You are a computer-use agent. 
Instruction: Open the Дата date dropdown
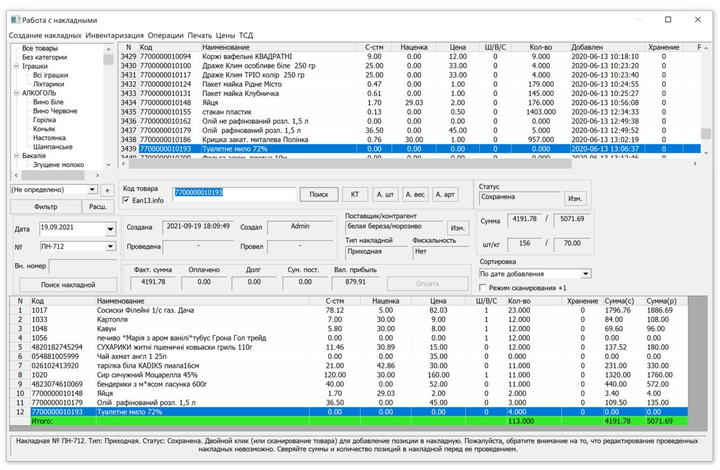110,228
